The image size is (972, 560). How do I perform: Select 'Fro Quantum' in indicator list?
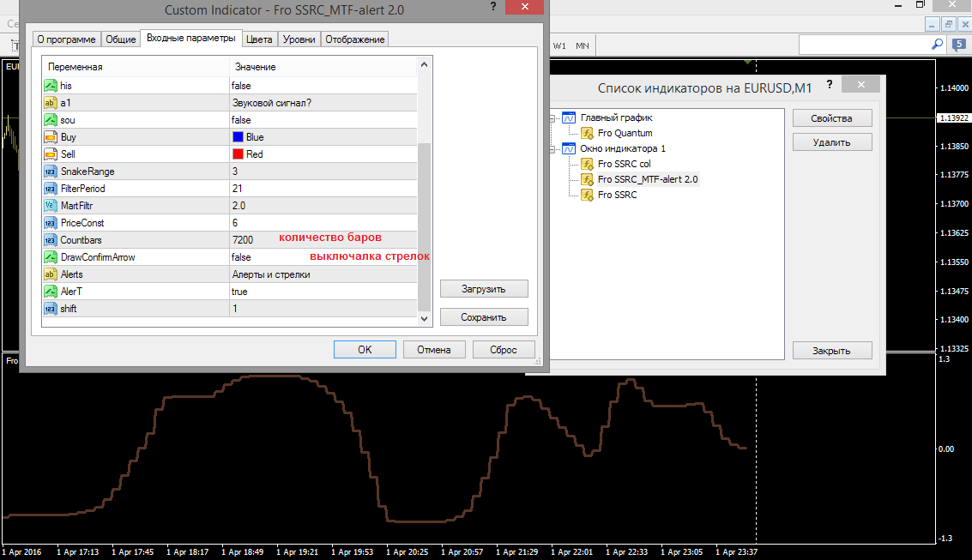pyautogui.click(x=625, y=133)
